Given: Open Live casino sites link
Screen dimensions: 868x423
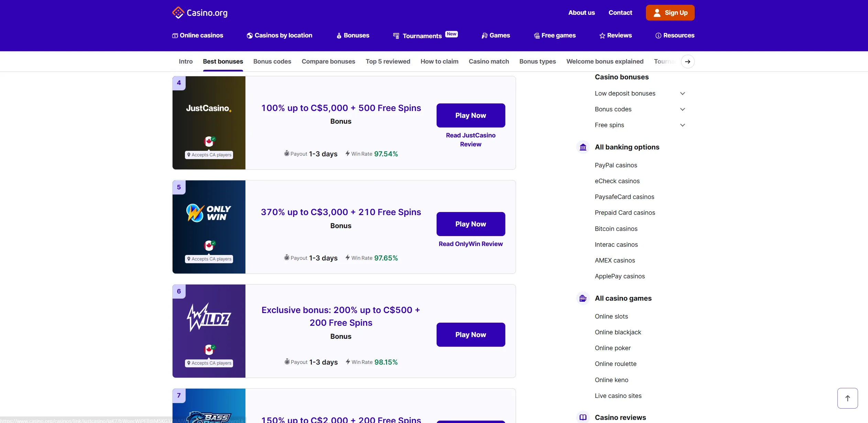Looking at the screenshot, I should (618, 396).
